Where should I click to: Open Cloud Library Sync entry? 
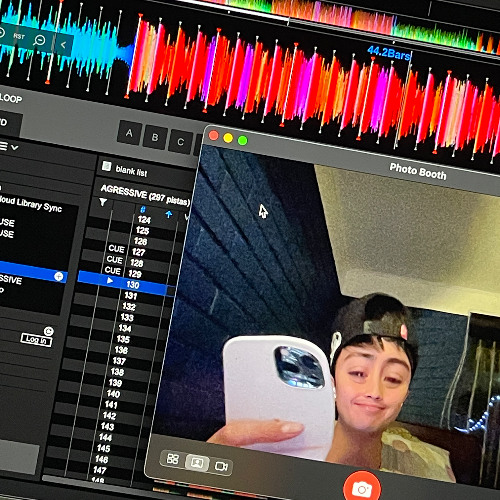point(31,204)
